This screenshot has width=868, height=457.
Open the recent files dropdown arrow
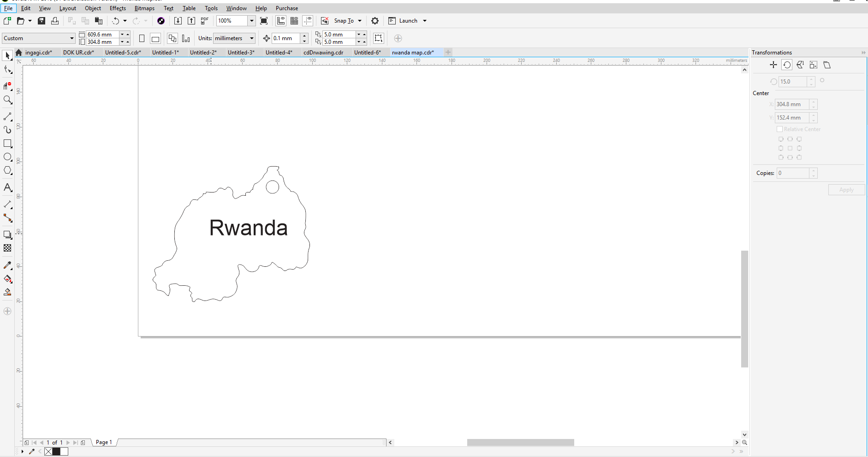click(30, 21)
